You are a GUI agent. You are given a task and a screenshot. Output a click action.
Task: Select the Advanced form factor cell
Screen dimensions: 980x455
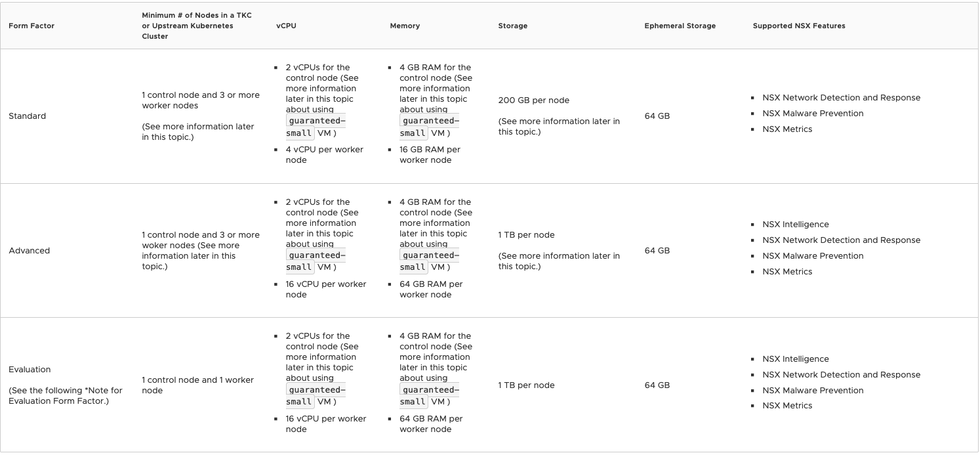pos(29,251)
